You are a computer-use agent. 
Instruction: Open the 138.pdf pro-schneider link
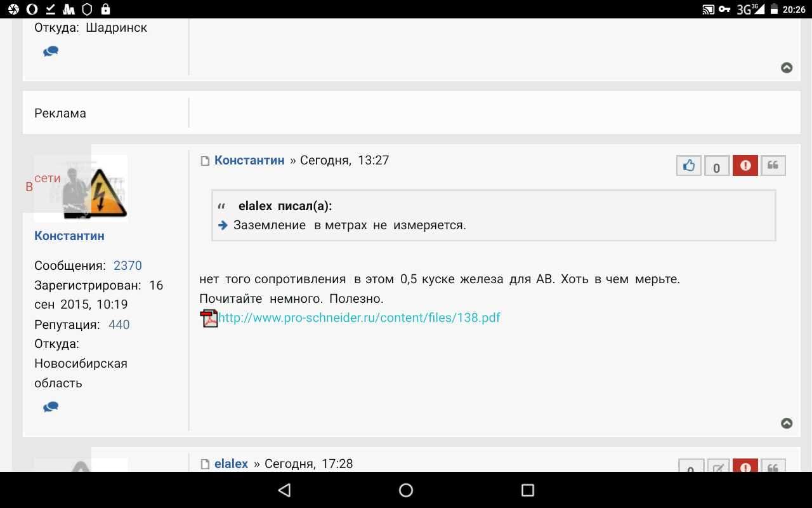[x=359, y=317]
